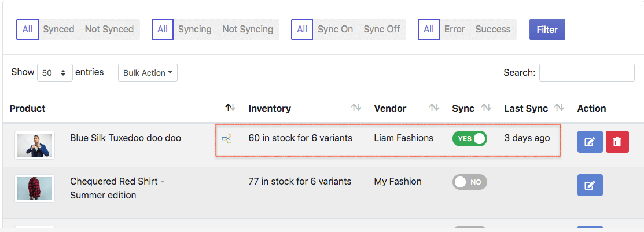
Task: Sort by the Vendor column arrows
Action: pyautogui.click(x=433, y=108)
